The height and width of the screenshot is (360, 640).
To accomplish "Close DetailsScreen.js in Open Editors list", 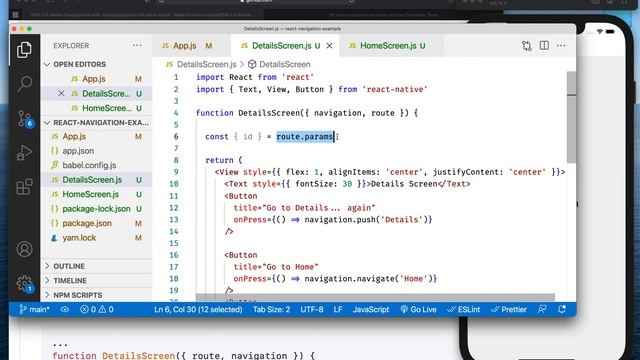I will pos(61,93).
